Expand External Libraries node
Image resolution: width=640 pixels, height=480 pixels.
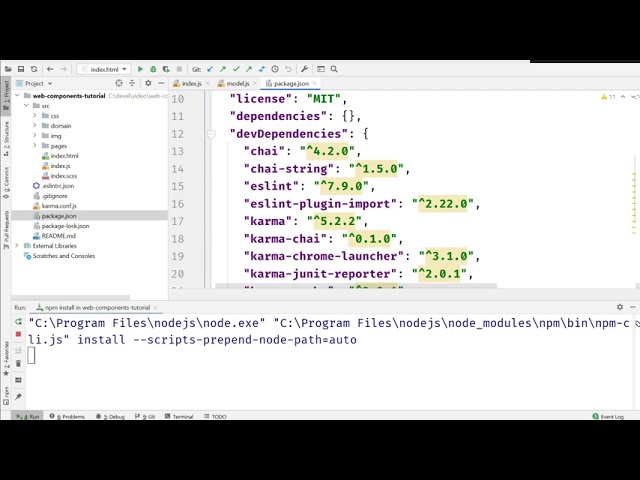pos(17,246)
